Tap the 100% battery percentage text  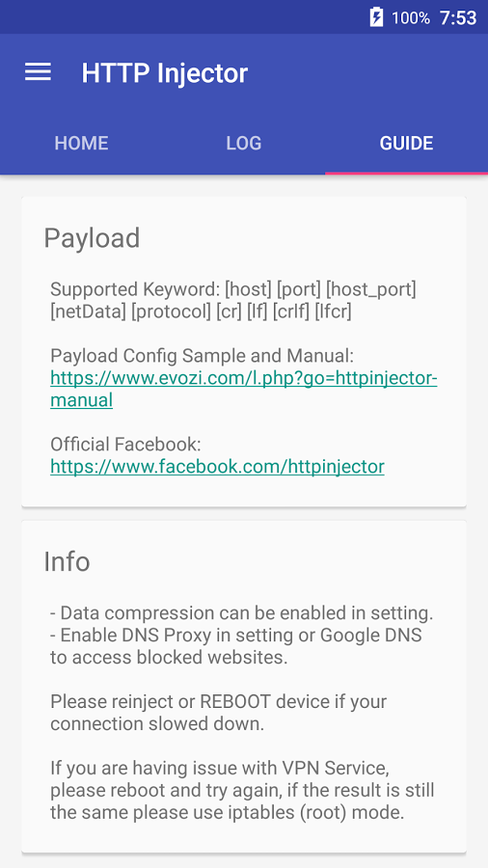(411, 18)
